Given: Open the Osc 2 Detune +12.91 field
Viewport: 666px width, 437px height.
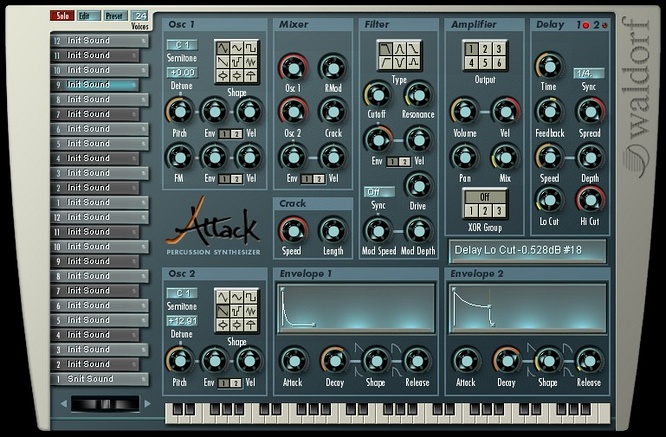Looking at the screenshot, I should pyautogui.click(x=182, y=321).
